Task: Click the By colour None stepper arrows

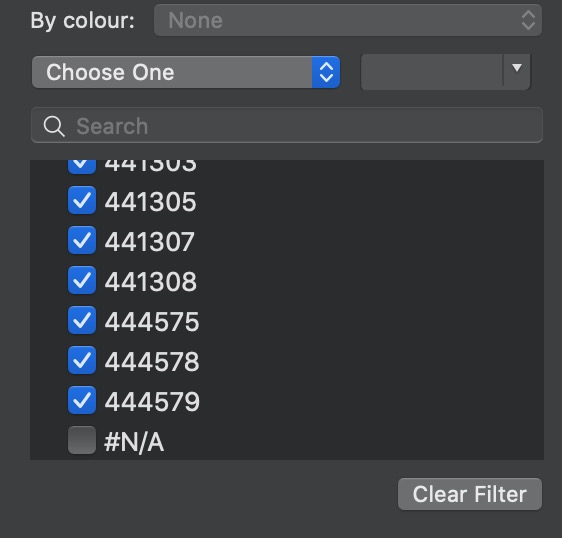Action: click(528, 20)
